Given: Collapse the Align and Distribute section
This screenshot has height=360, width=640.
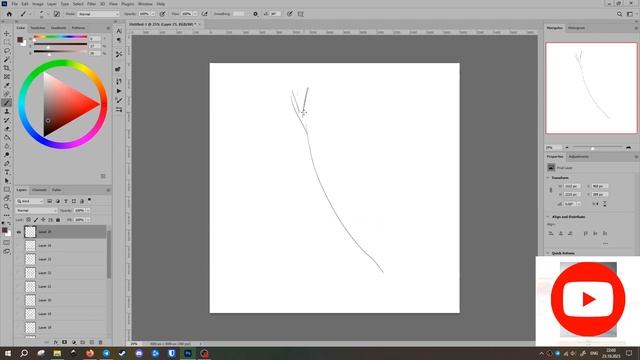Looking at the screenshot, I should 548,217.
